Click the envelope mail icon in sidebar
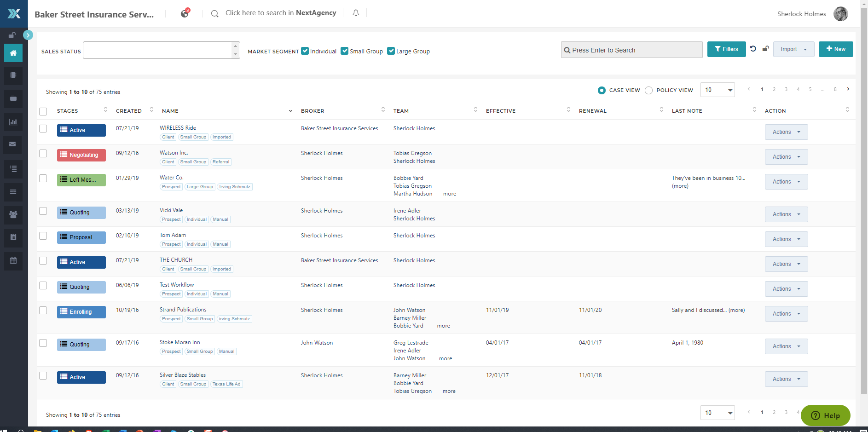The width and height of the screenshot is (868, 432). point(13,144)
